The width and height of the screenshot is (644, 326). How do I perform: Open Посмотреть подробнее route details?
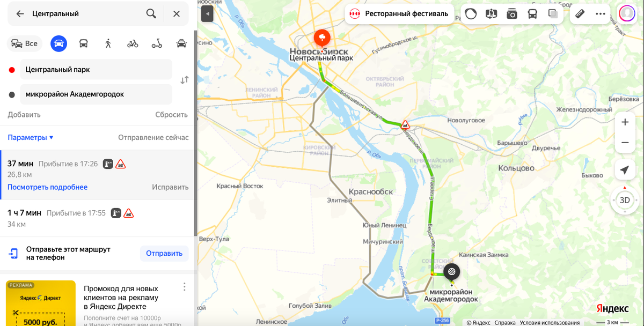coord(47,187)
